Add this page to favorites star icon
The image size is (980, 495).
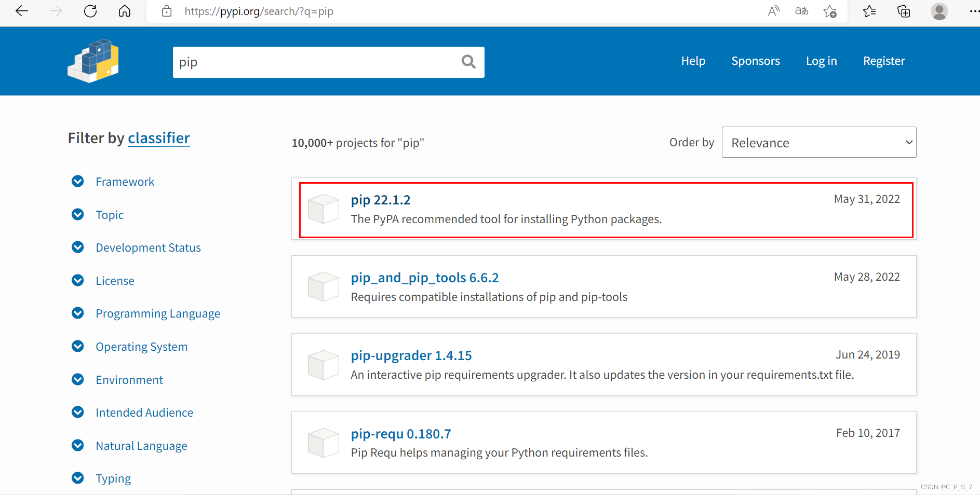coord(830,11)
